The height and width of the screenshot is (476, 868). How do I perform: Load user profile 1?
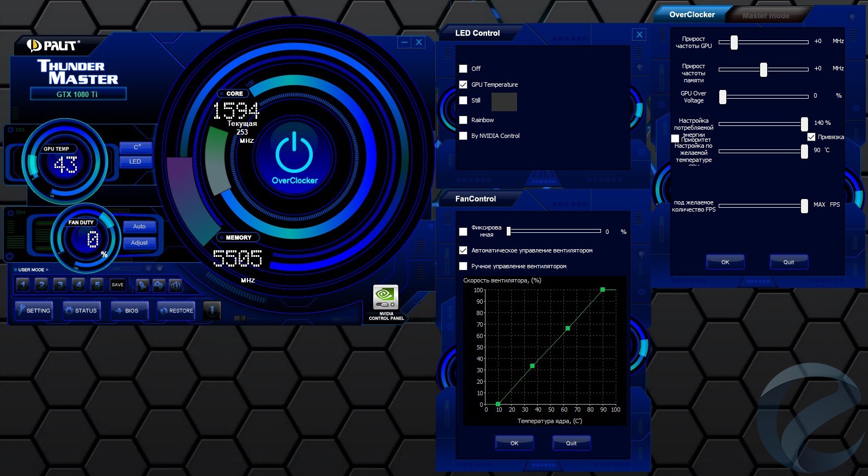tap(23, 285)
